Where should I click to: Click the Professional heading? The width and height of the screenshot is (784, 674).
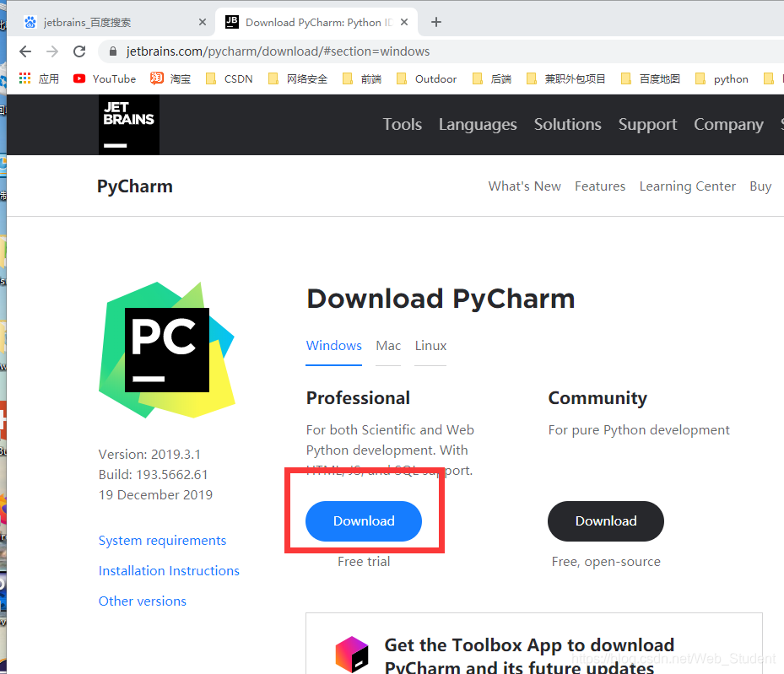(358, 398)
